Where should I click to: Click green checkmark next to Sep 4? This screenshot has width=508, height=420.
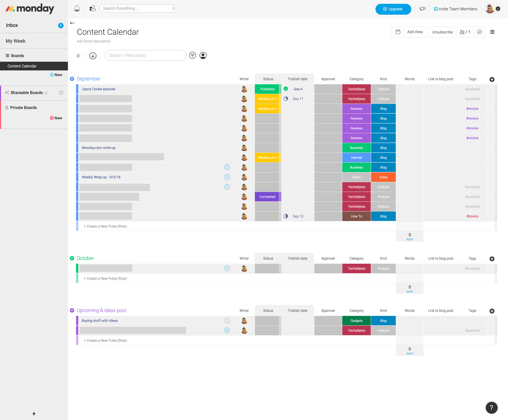[x=286, y=89]
